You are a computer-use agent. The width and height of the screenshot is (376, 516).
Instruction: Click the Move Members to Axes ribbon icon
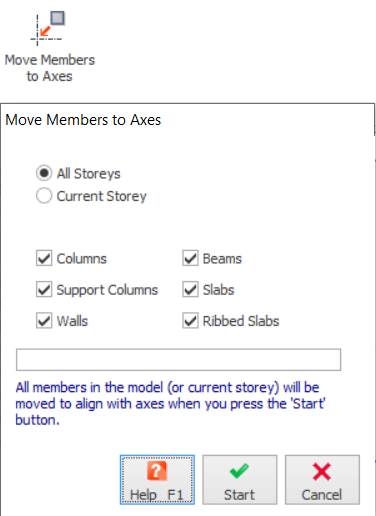48,29
